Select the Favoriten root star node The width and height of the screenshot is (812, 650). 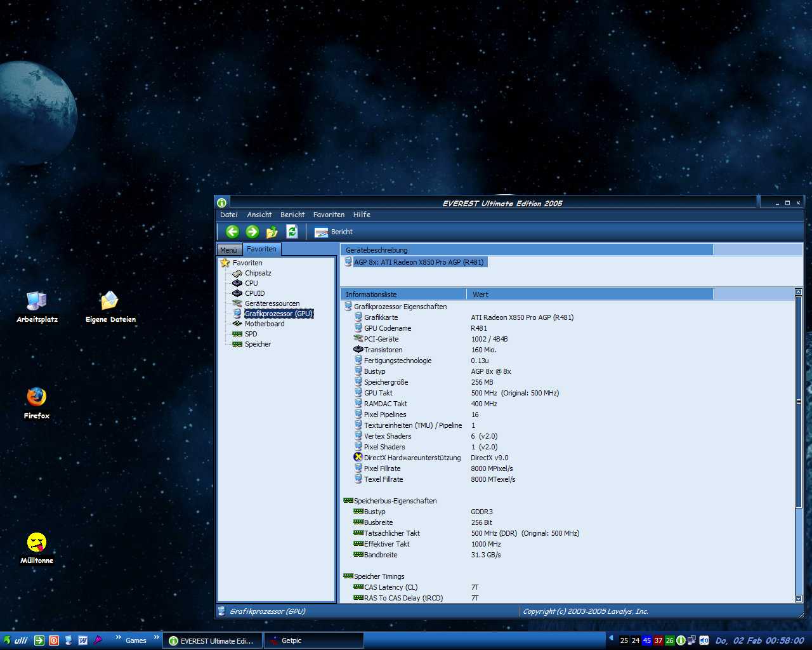241,263
